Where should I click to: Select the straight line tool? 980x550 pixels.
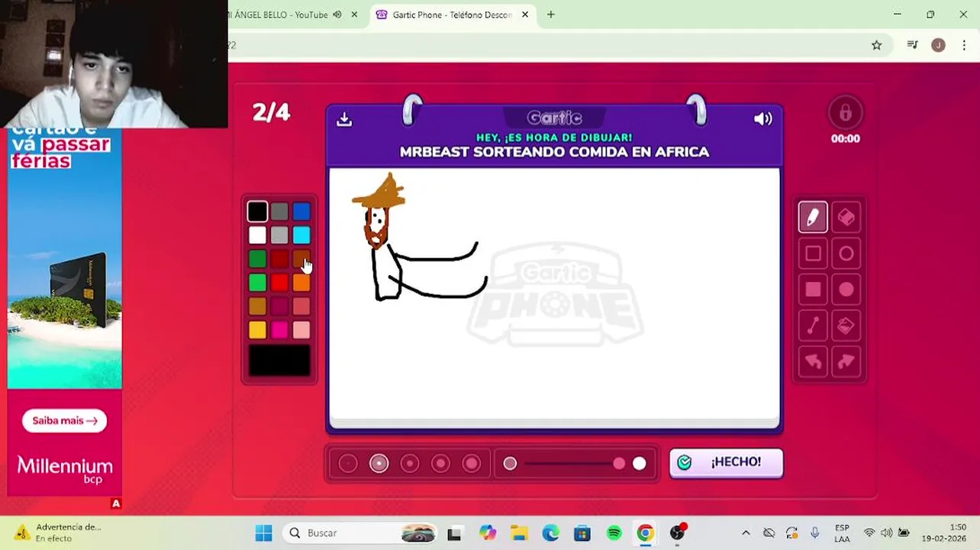click(x=813, y=326)
